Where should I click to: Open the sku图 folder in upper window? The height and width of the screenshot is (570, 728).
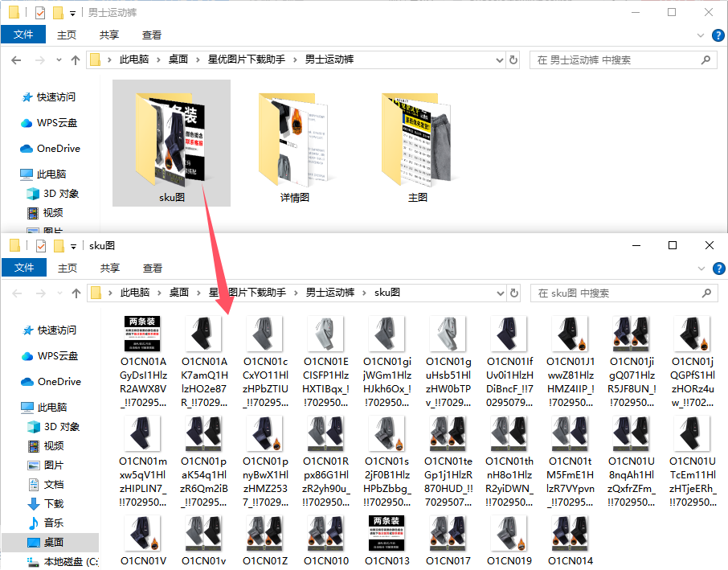[x=171, y=142]
